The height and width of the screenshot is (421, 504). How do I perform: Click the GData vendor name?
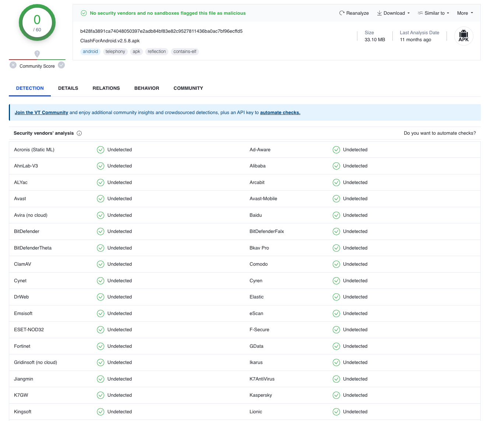[256, 346]
